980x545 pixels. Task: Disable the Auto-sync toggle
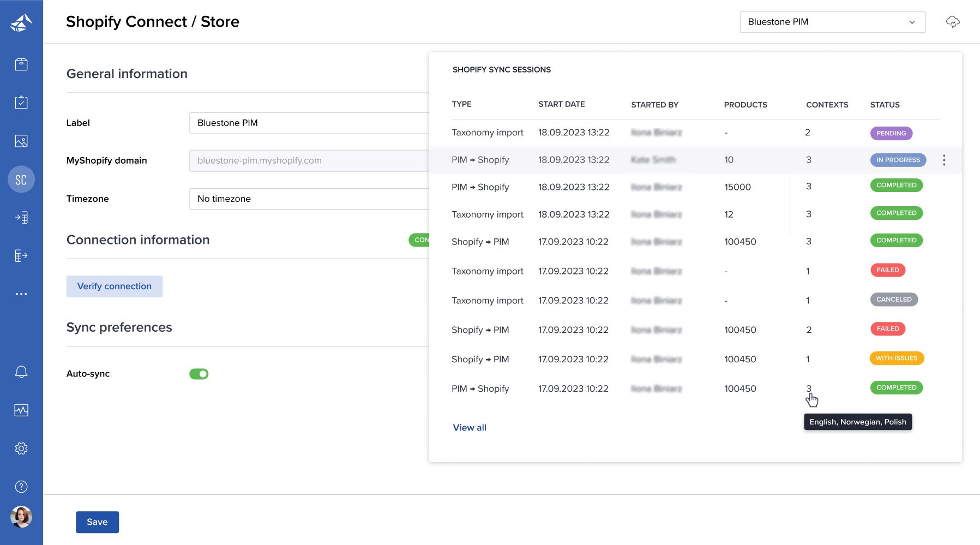click(x=199, y=374)
